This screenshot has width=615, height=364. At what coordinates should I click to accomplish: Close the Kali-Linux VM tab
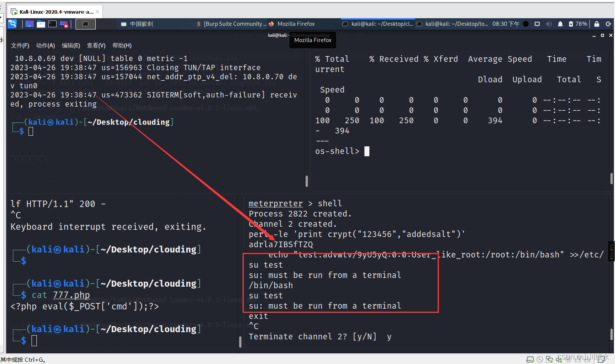tap(98, 12)
